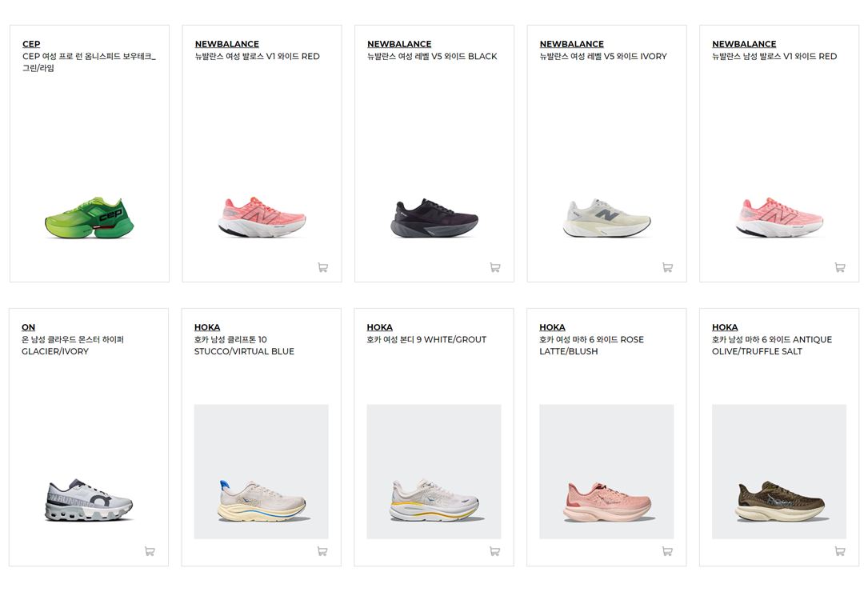Add Hoka Mach 6 Rose Latte to cart
The image size is (868, 592).
click(667, 551)
